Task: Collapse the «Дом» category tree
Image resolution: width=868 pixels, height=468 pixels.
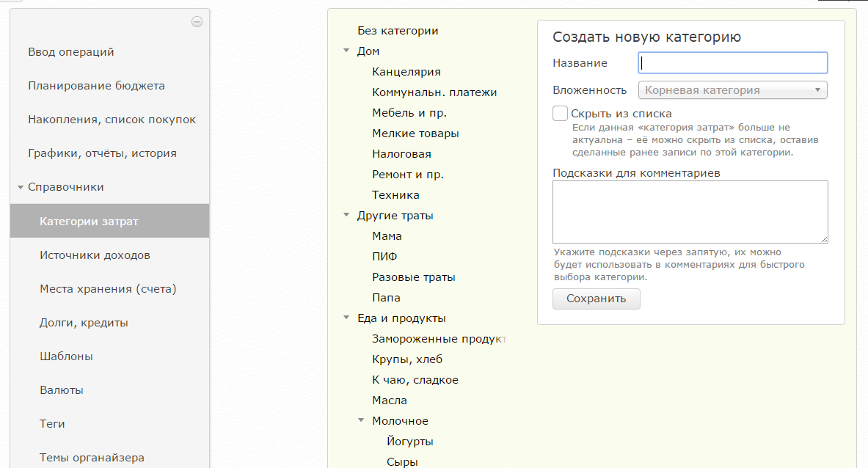Action: point(346,51)
